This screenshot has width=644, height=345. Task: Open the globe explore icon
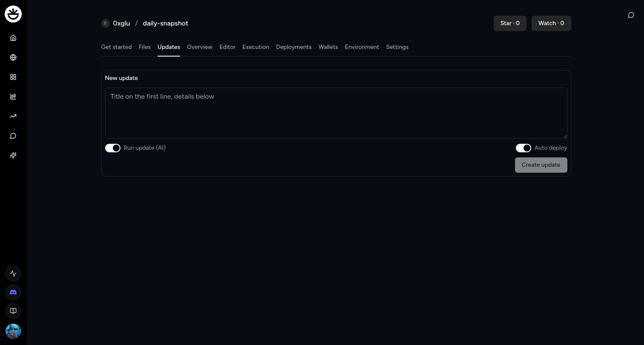13,57
